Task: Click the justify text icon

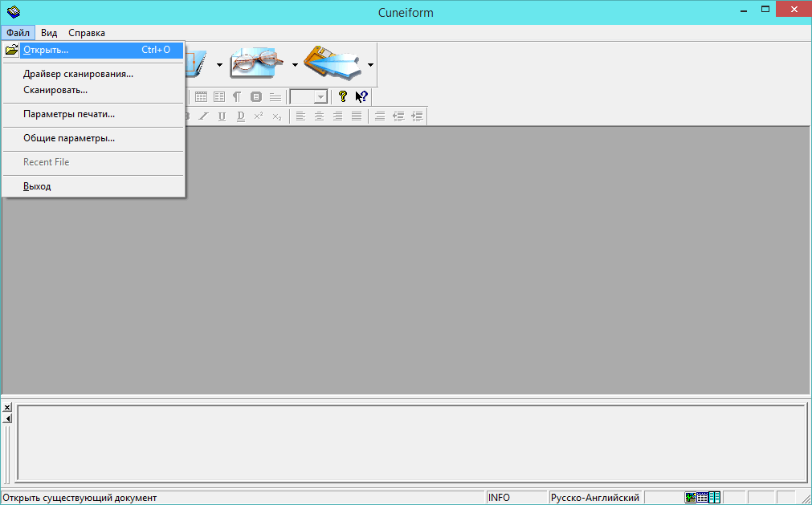Action: (x=357, y=116)
